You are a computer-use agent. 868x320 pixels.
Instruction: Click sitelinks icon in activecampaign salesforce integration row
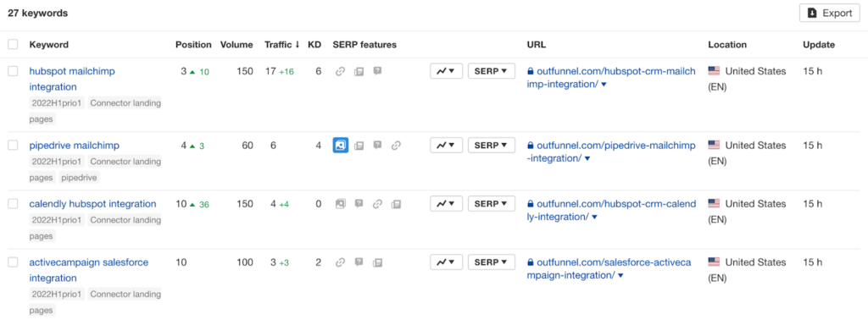tap(341, 262)
